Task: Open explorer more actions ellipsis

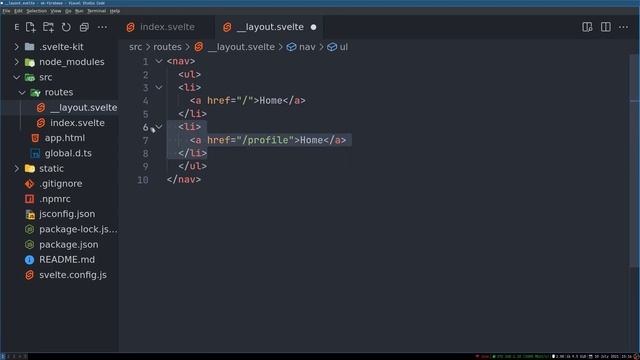Action: coord(102,27)
